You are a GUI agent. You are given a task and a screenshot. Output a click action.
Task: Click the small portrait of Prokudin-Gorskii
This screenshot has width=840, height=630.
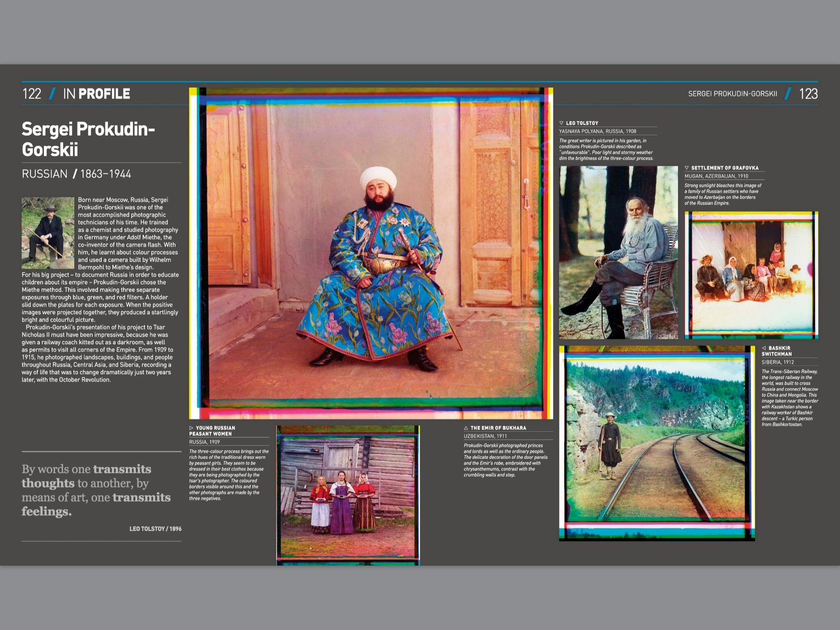pyautogui.click(x=48, y=233)
